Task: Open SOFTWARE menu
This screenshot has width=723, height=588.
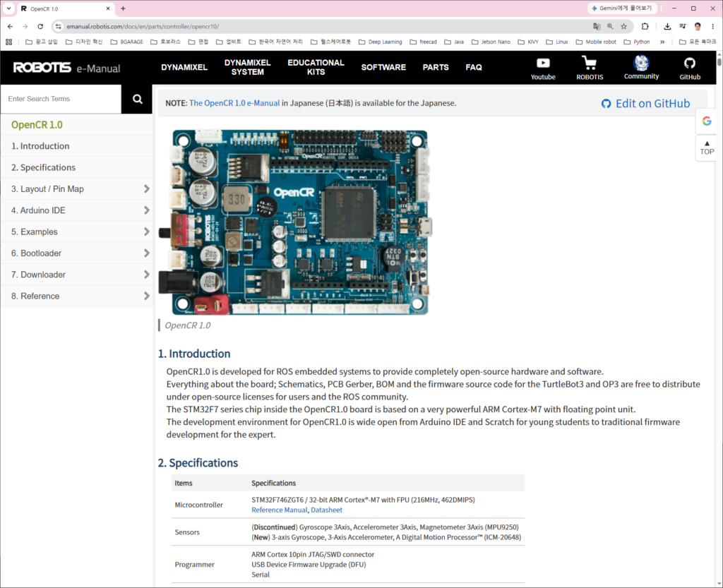Action: click(x=383, y=67)
